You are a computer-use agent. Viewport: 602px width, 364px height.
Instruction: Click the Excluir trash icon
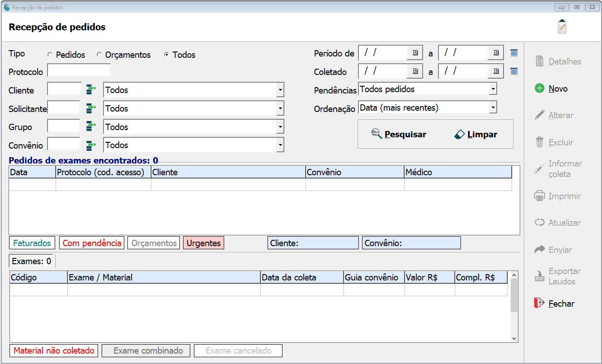(x=540, y=142)
